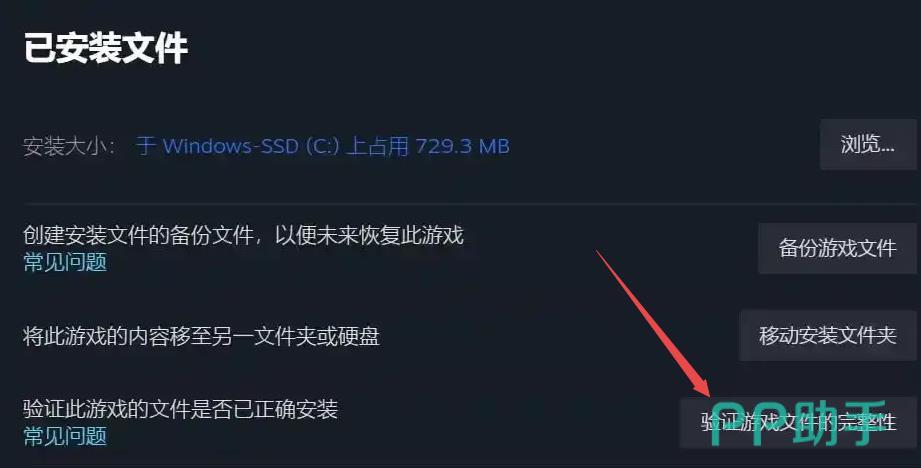The height and width of the screenshot is (468, 921).
Task: Open 常见问题 link under verify description
Action: [65, 436]
